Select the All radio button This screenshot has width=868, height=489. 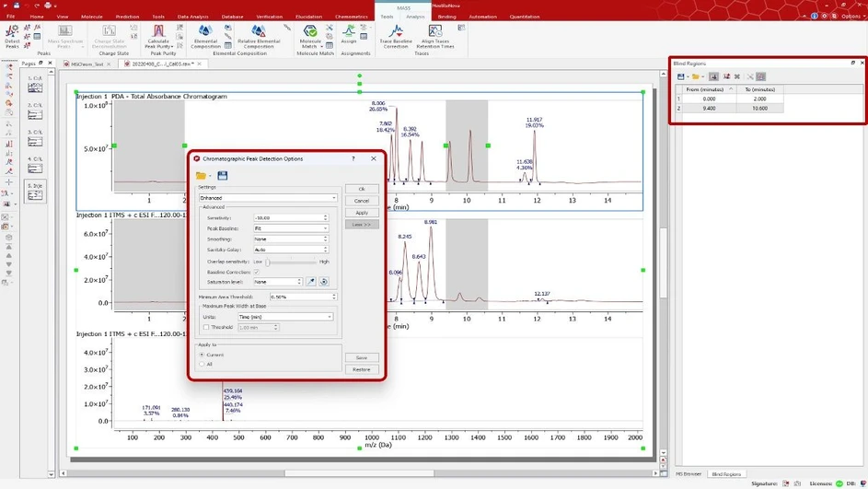click(x=202, y=364)
